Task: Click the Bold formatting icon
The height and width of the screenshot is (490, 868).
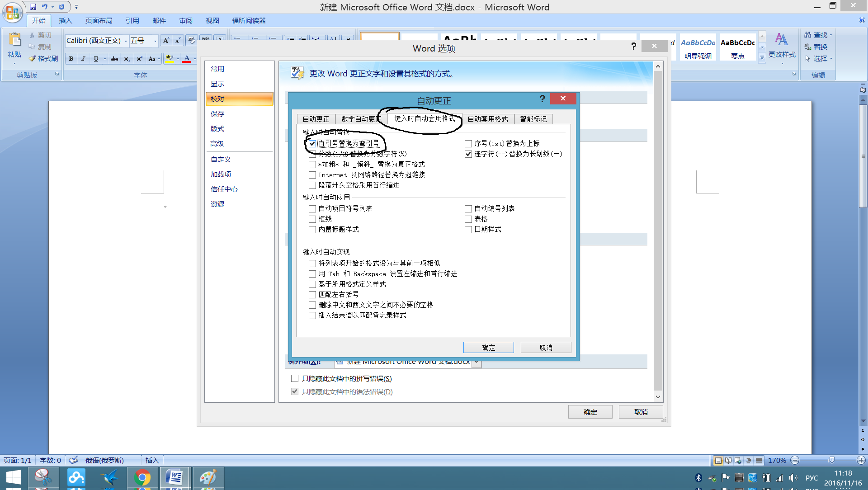Action: coord(71,59)
